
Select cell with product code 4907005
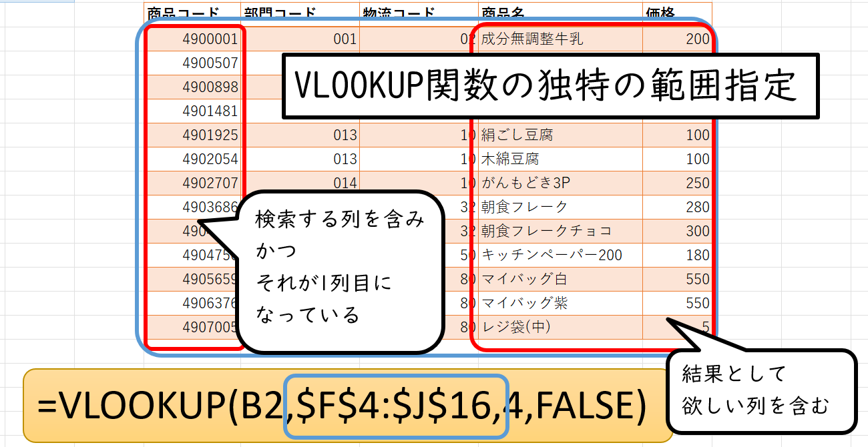point(192,327)
